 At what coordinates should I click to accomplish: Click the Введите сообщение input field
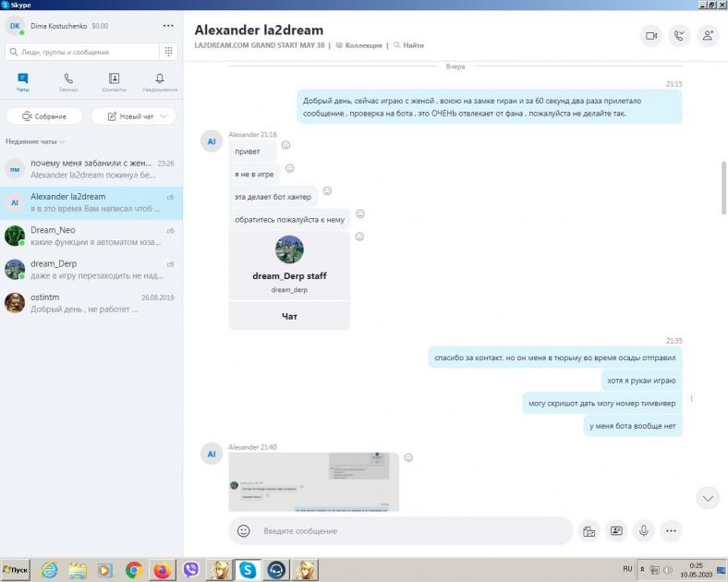[x=406, y=531]
